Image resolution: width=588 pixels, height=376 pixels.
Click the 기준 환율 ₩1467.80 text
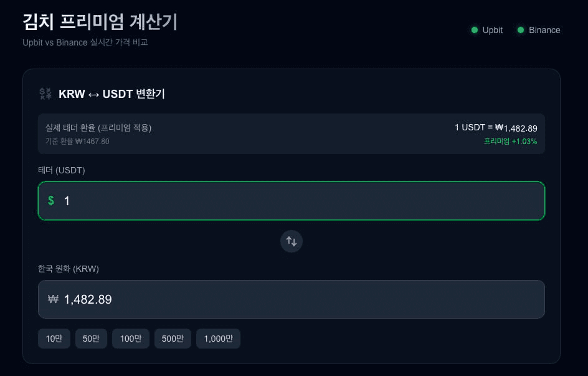pos(77,142)
